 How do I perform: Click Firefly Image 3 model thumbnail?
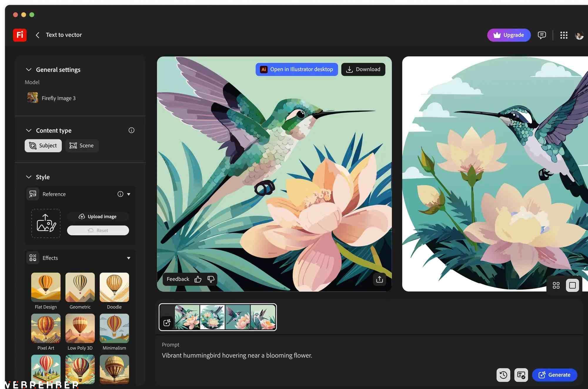pos(33,98)
